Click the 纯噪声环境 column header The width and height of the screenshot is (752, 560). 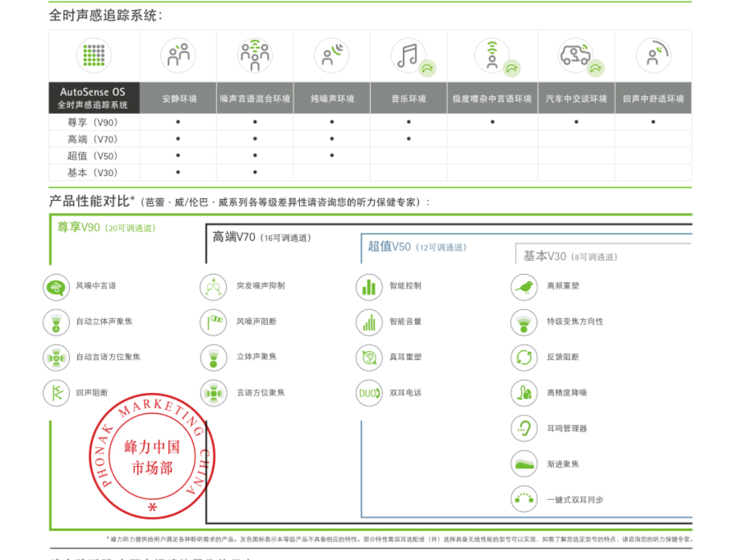(332, 98)
